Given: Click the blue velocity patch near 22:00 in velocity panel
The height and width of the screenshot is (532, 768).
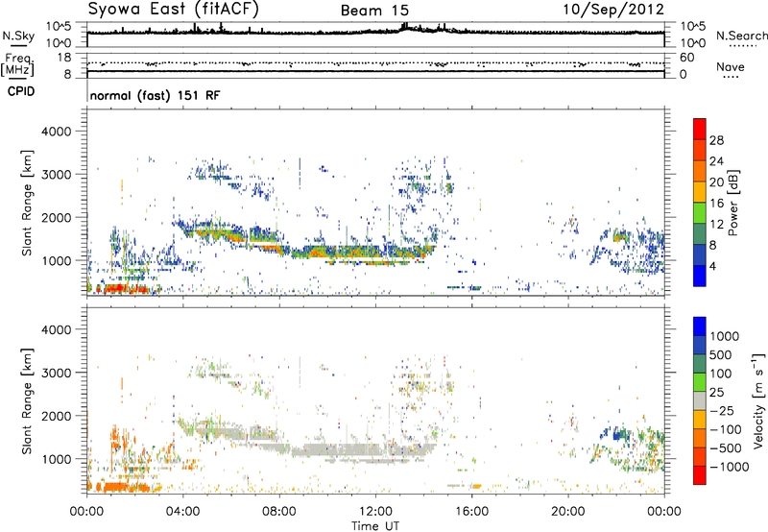Looking at the screenshot, I should [618, 433].
